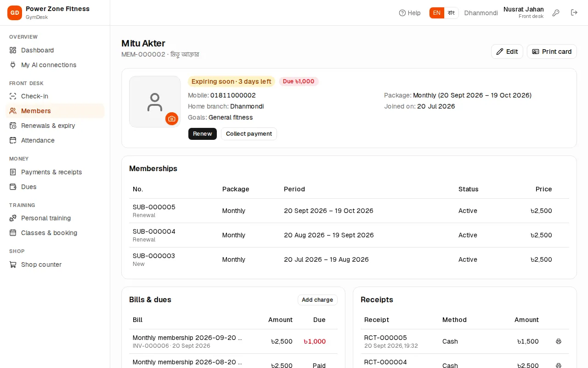Click the SUB-000003 membership number
This screenshot has height=368, width=588.
click(x=154, y=256)
